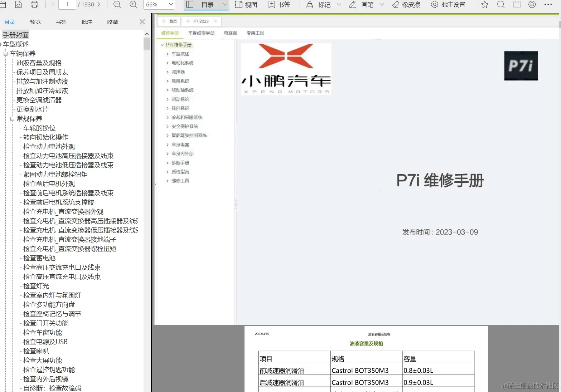Zoom in with the magnifier plus icon
This screenshot has height=392, width=561.
(133, 5)
